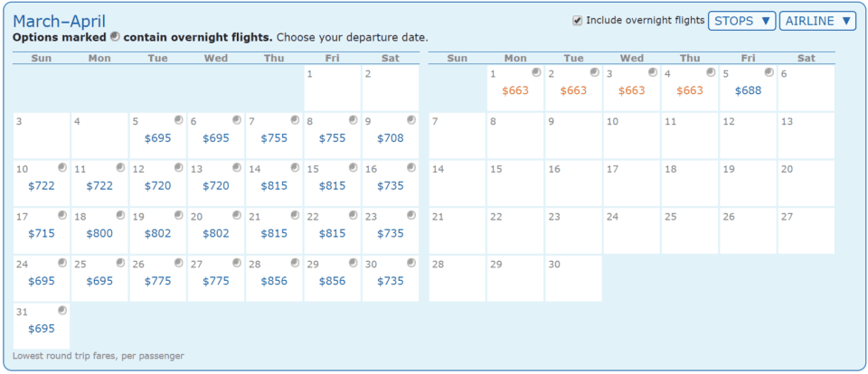Select the $708 fare on March 9

[x=391, y=138]
